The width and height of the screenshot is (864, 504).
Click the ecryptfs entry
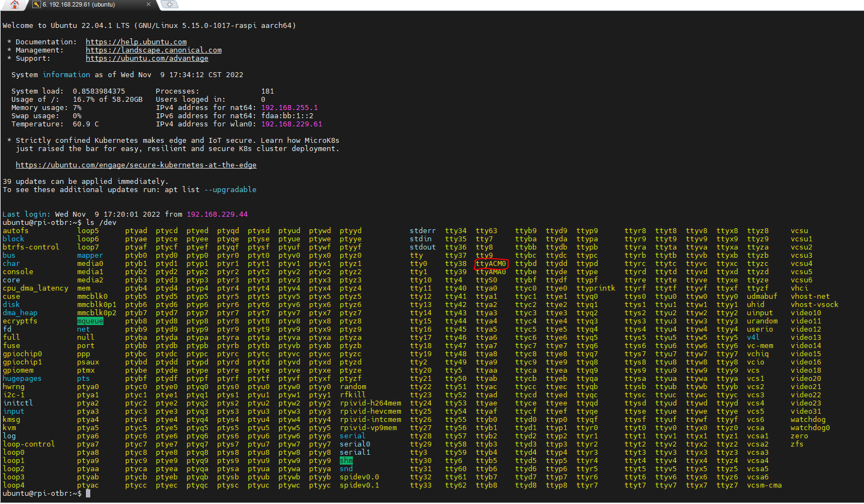pyautogui.click(x=20, y=321)
